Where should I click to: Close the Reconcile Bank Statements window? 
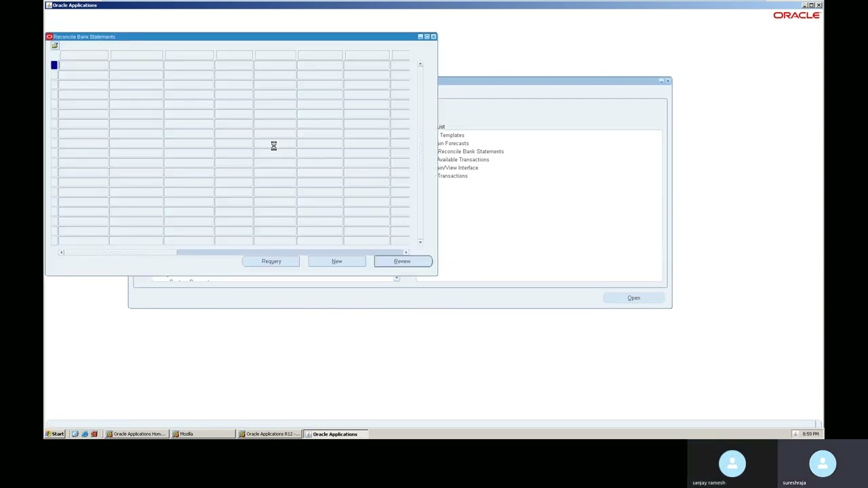[433, 37]
